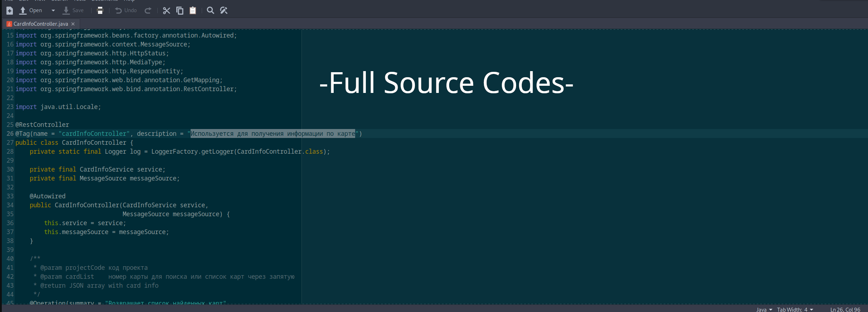Viewport: 868px width, 312px height.
Task: Place cursor on the @RestController annotation line
Action: (x=42, y=125)
